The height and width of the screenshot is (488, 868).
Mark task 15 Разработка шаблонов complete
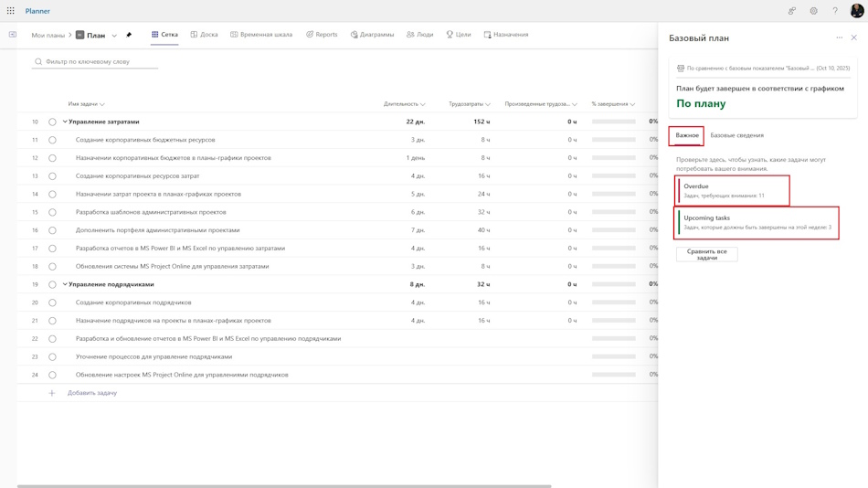[x=52, y=212]
